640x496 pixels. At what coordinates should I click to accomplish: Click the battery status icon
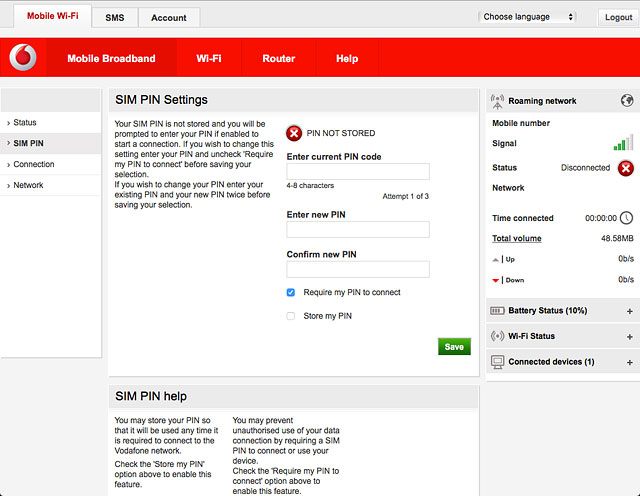(497, 311)
